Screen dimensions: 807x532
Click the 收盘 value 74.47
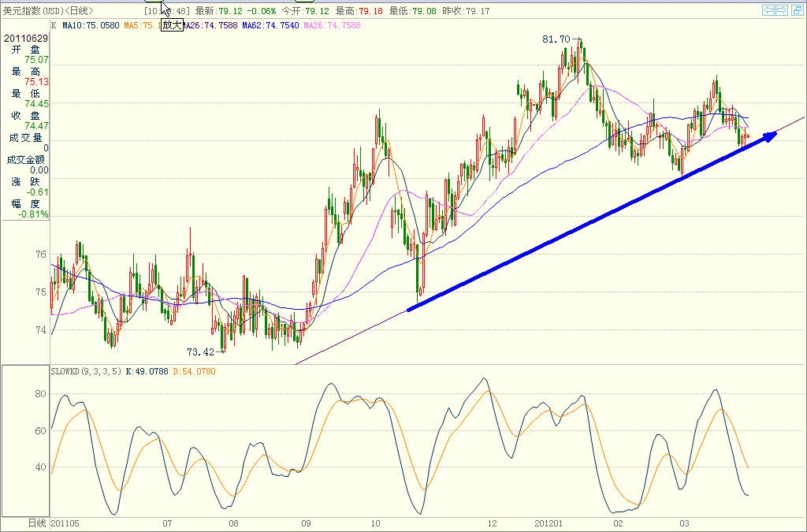click(x=36, y=126)
